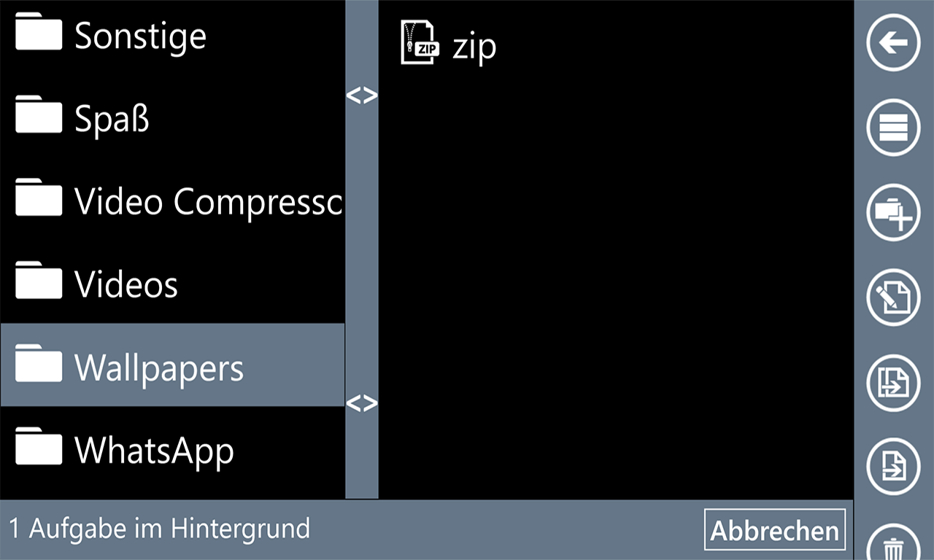Click the trash delete icon
Screen dimensions: 934x560
[x=894, y=543]
